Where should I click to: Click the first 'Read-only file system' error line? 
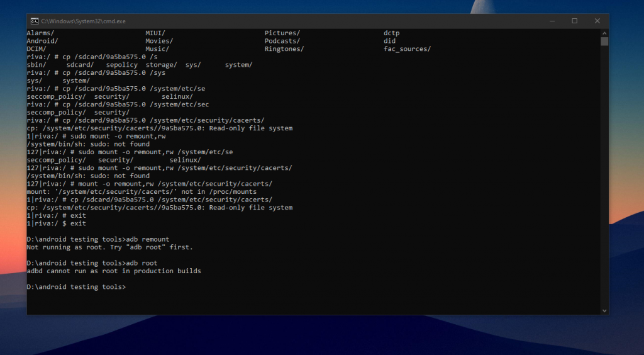click(160, 128)
